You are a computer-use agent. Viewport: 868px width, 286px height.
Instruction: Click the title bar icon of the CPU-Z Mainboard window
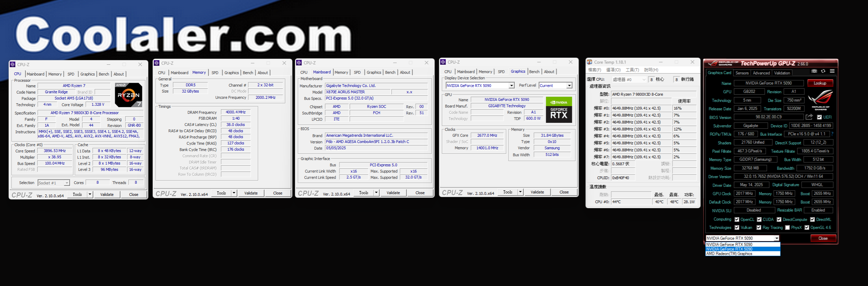click(x=299, y=63)
